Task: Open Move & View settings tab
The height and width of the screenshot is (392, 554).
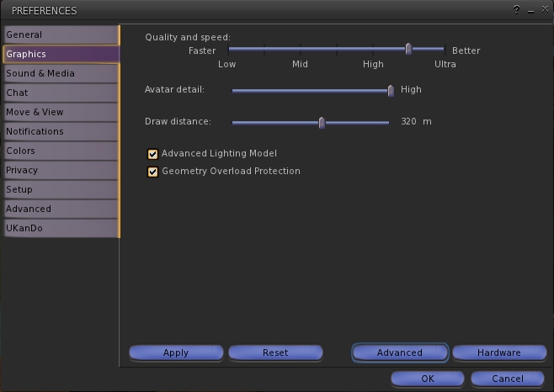Action: click(61, 112)
